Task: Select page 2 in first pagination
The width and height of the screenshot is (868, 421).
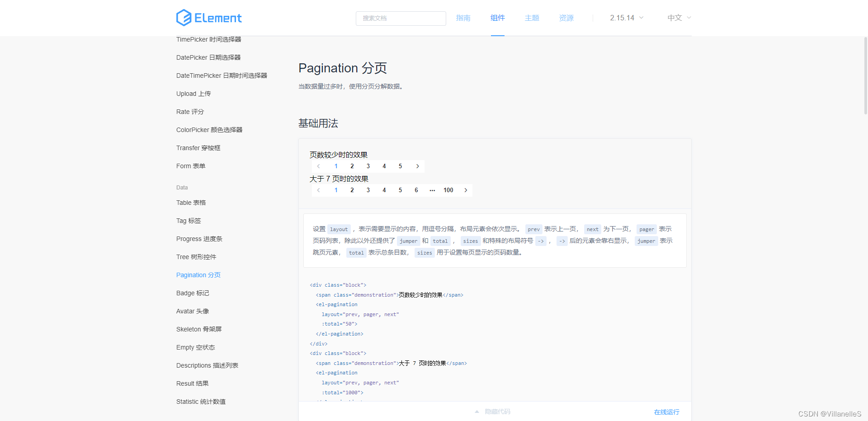Action: (352, 166)
